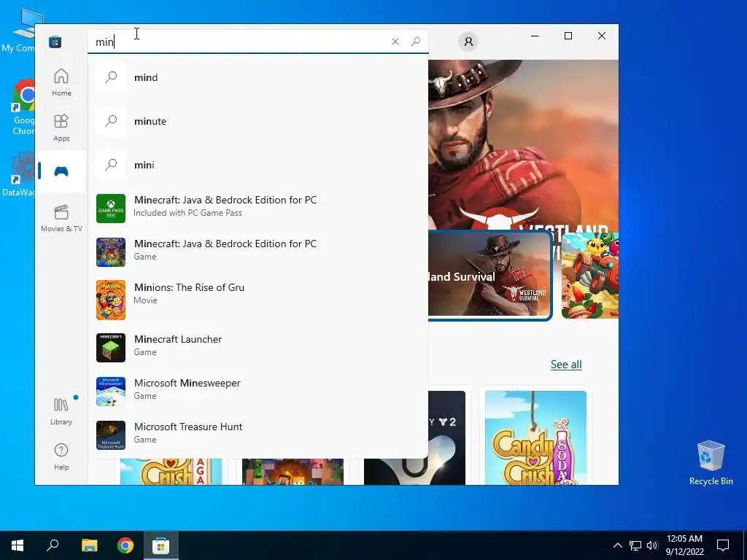Screen dimensions: 747x560
Task: Open Help in the sidebar
Action: tap(61, 456)
